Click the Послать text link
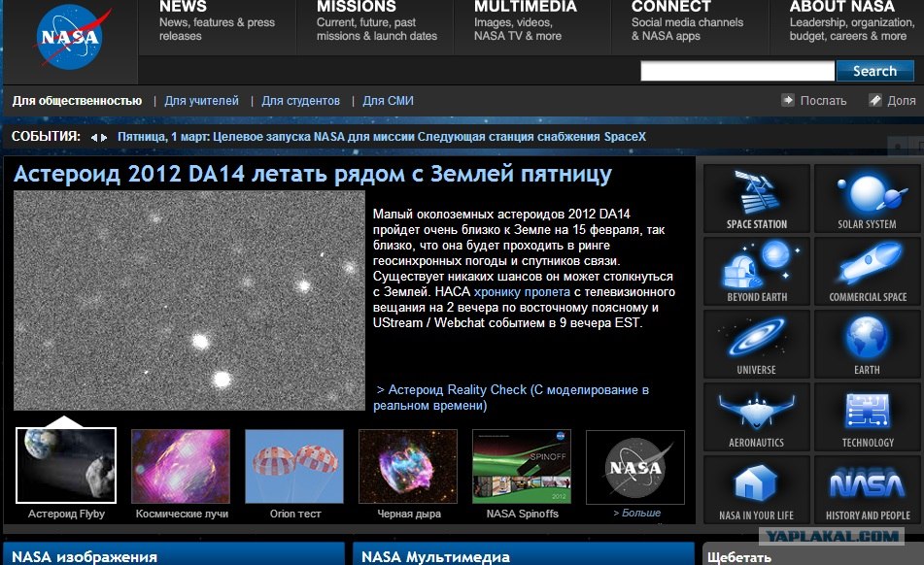 tap(823, 101)
